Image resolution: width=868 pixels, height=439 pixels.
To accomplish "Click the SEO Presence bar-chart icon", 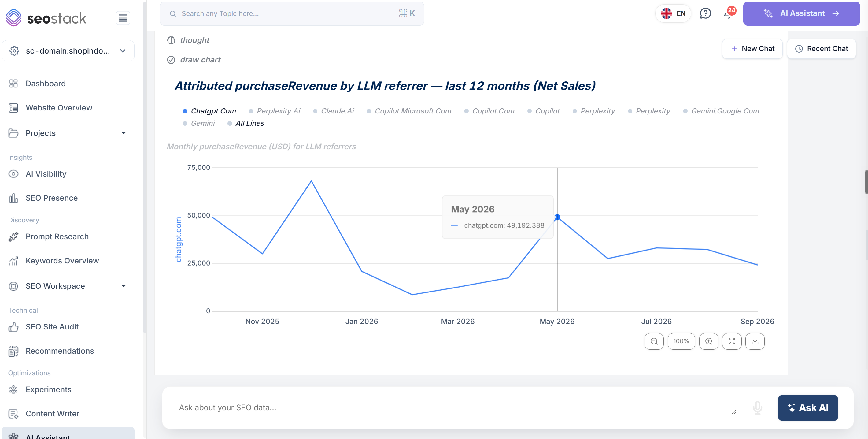I will 13,198.
